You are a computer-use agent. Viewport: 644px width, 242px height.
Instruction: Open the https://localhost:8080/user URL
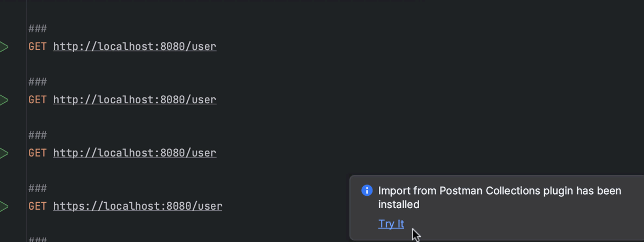pos(138,207)
